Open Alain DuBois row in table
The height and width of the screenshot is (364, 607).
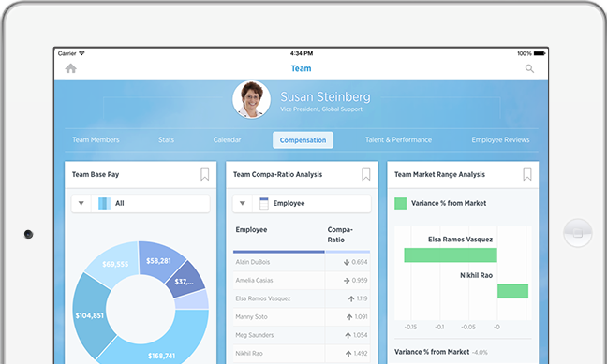click(x=302, y=262)
